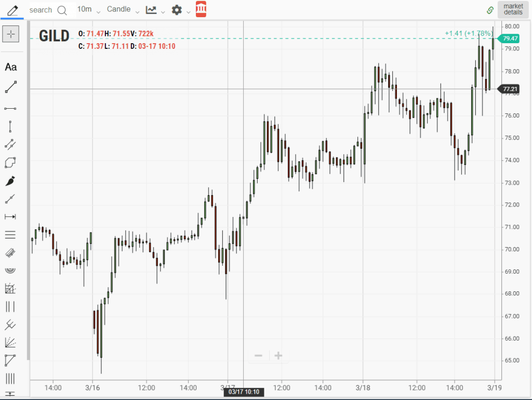This screenshot has width=532, height=400.
Task: Open the market details panel
Action: tap(513, 9)
